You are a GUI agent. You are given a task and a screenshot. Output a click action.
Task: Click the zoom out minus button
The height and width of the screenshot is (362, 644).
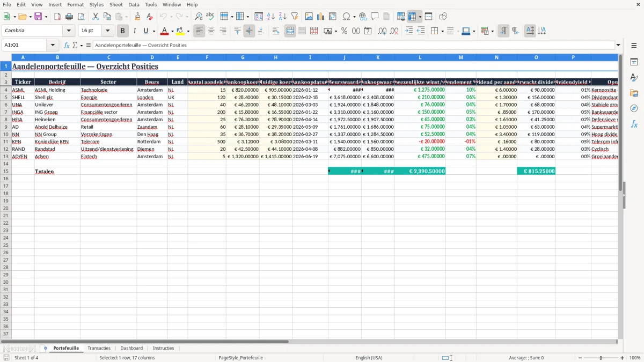[580, 358]
